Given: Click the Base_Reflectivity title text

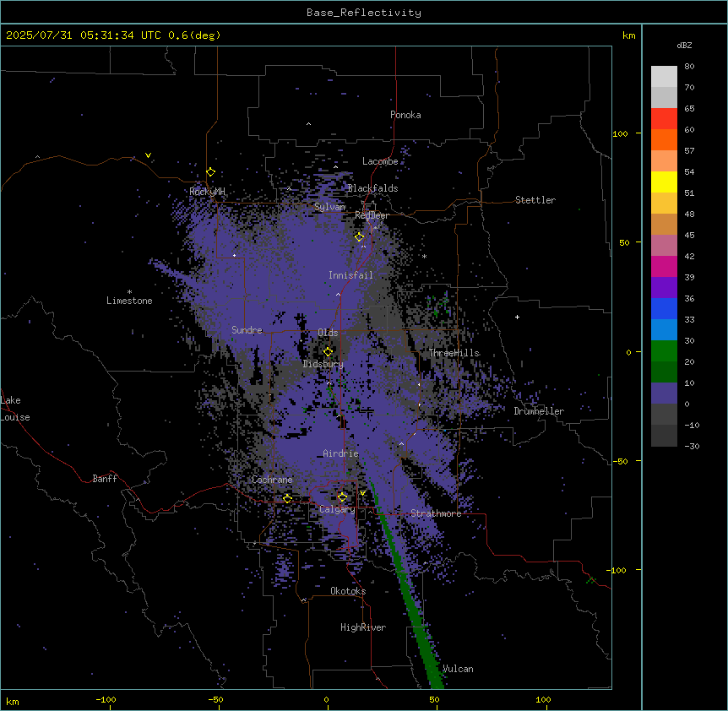Looking at the screenshot, I should point(364,13).
